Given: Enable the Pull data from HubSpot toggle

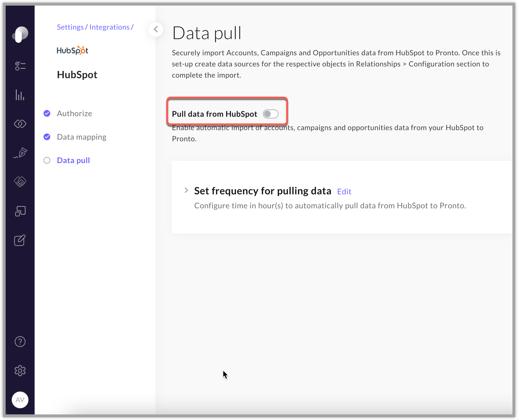Looking at the screenshot, I should (x=271, y=114).
